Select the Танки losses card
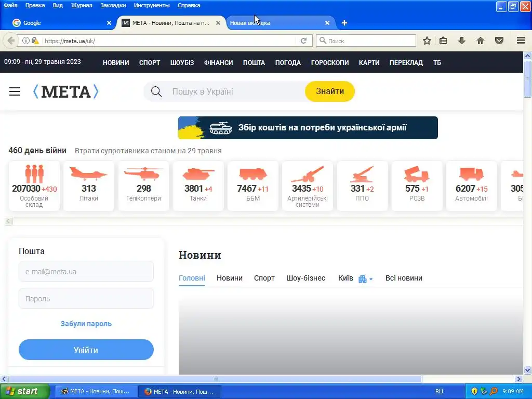This screenshot has width=532, height=399. coord(198,186)
